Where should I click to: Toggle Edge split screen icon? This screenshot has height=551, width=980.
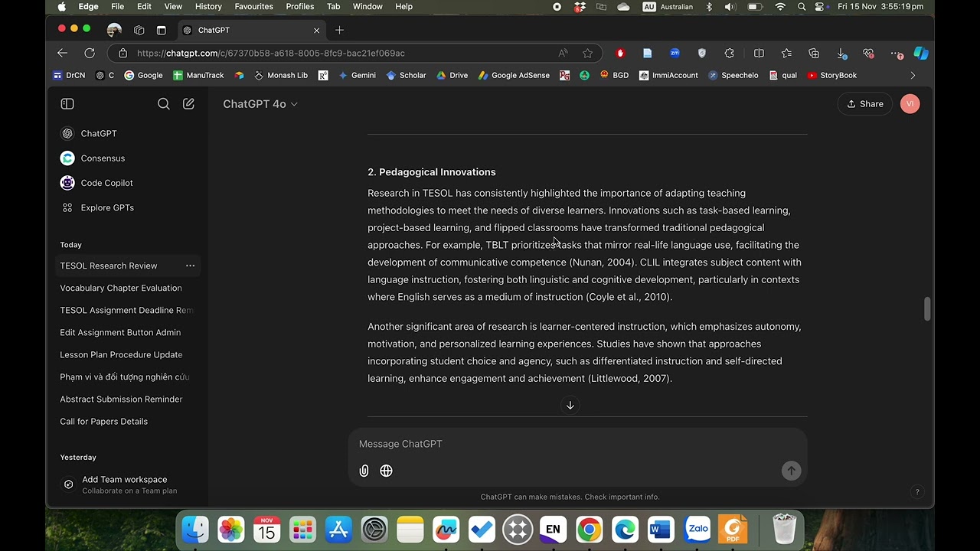click(759, 53)
